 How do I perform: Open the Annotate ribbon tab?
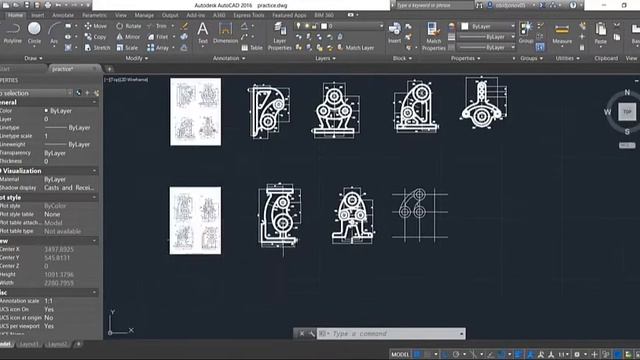[63, 15]
